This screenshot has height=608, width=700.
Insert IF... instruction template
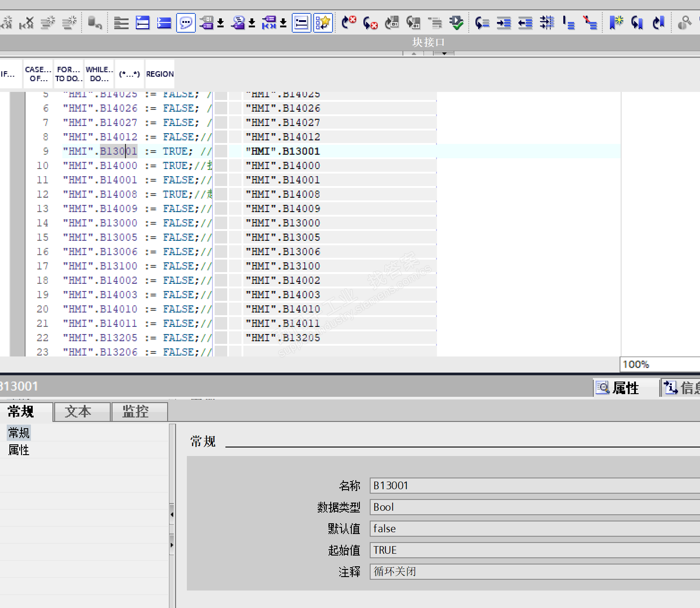[x=10, y=74]
